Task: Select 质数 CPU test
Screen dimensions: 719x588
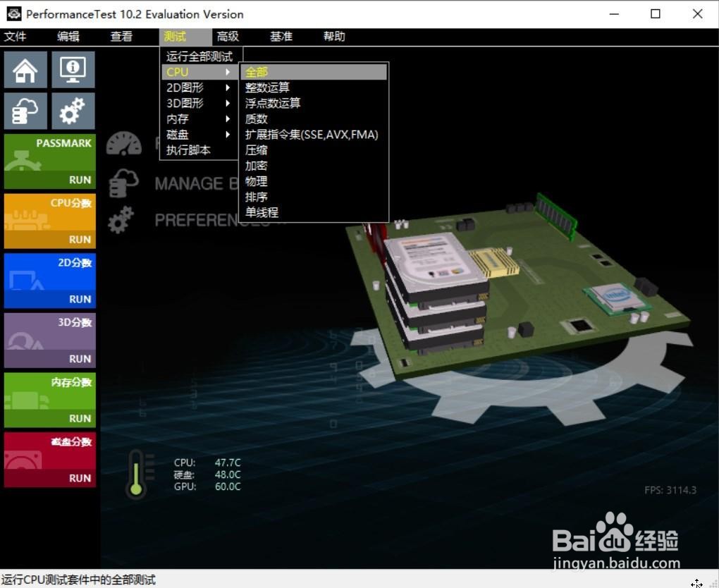Action: coord(314,118)
